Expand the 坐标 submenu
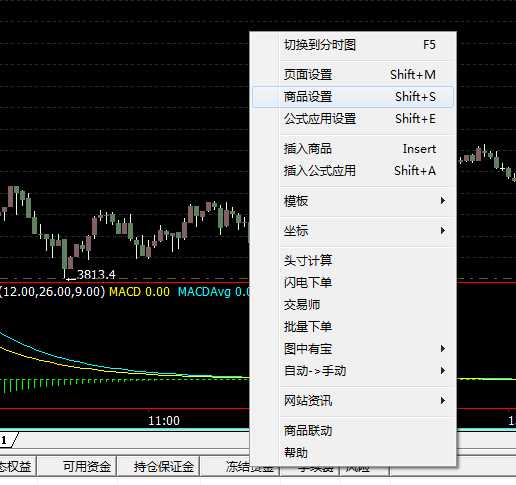The width and height of the screenshot is (516, 485). pos(353,231)
